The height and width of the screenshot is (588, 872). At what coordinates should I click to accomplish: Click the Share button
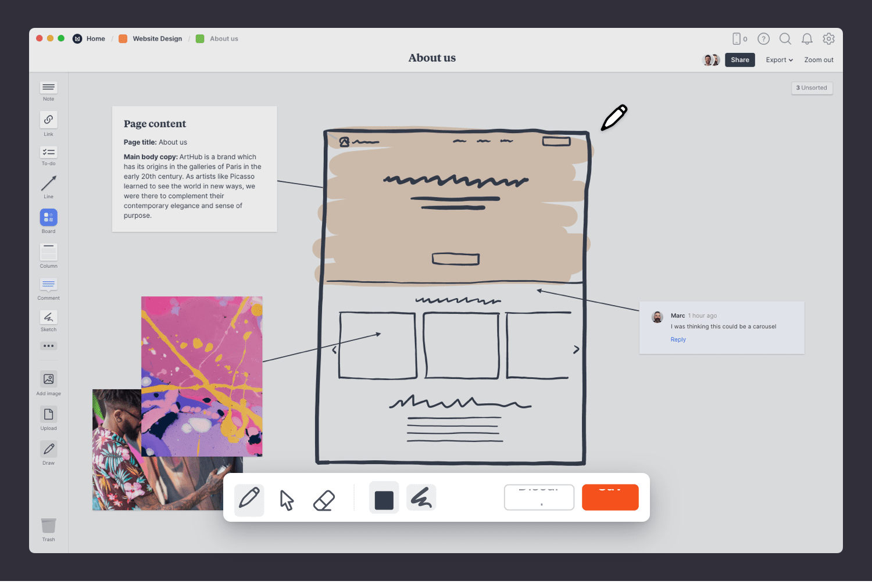(739, 60)
